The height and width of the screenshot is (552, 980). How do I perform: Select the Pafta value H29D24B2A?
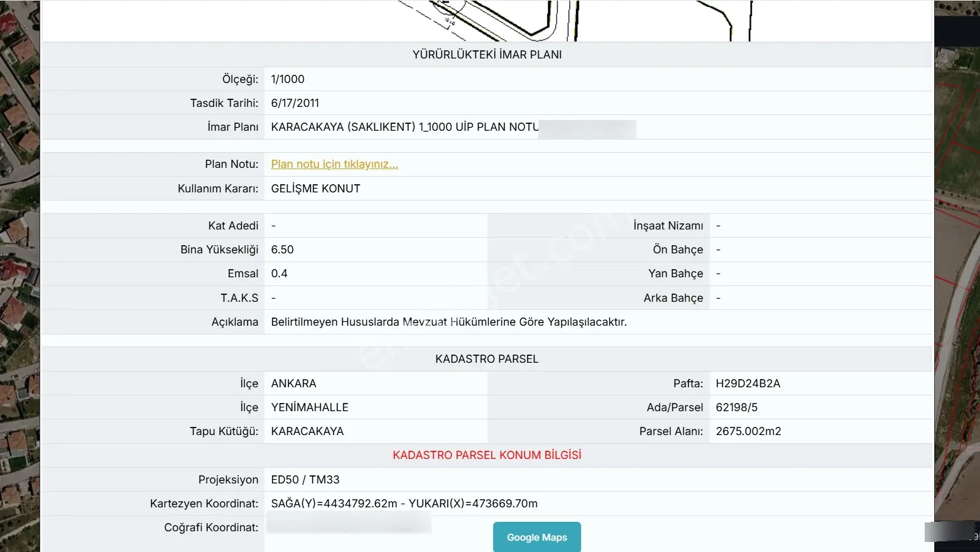click(748, 384)
